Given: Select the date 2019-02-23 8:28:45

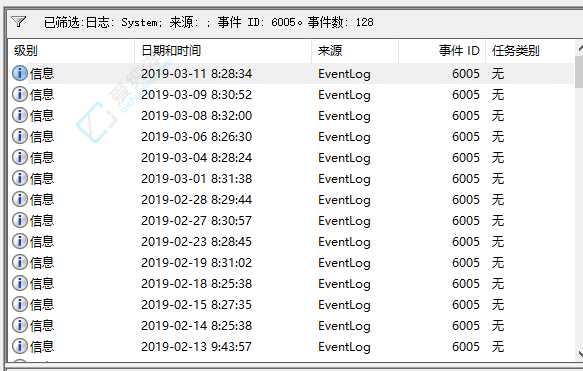Looking at the screenshot, I should click(196, 242).
